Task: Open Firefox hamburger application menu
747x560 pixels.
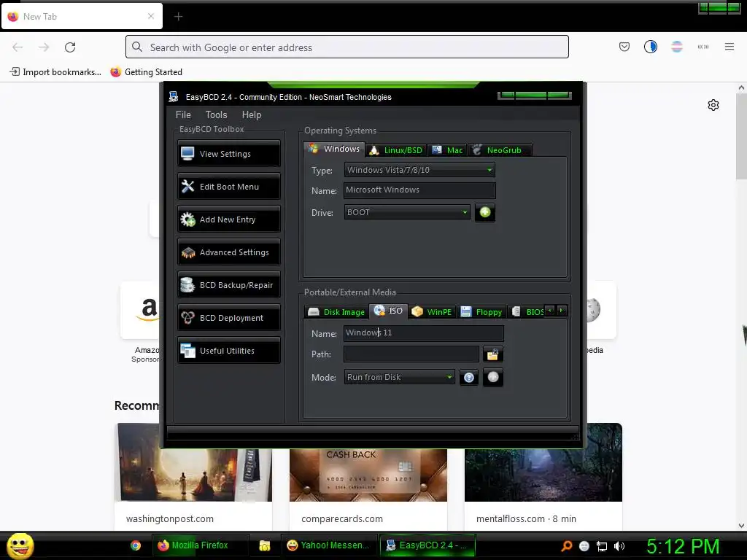Action: [x=729, y=47]
